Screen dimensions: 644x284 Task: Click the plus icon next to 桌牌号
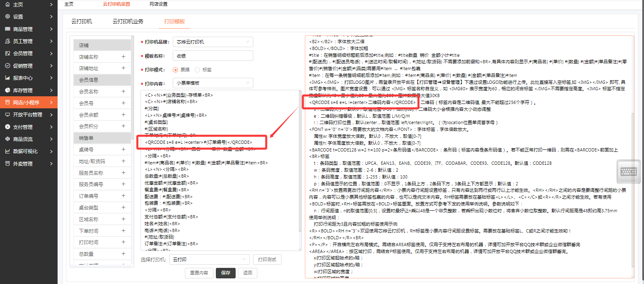[x=123, y=149]
